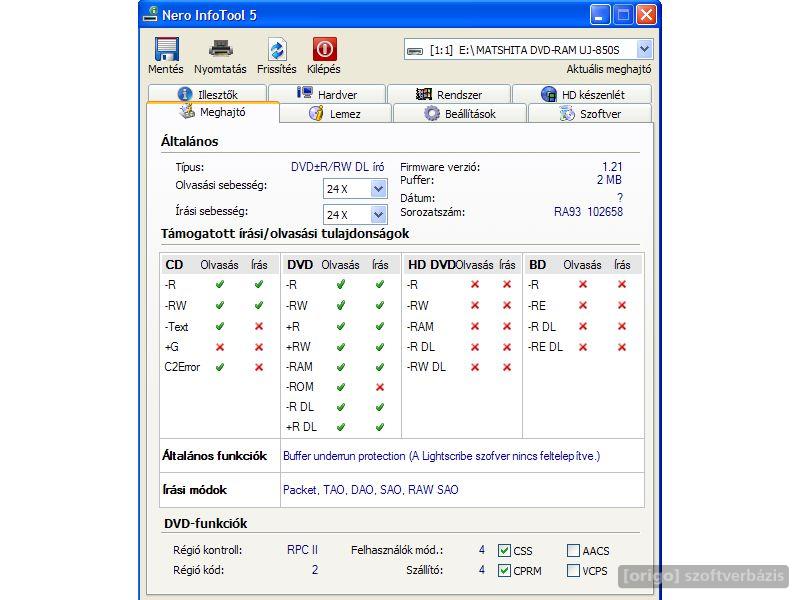Click the green check for DVD -RAM olvasás
Viewport: 800px width, 600px height.
click(341, 367)
